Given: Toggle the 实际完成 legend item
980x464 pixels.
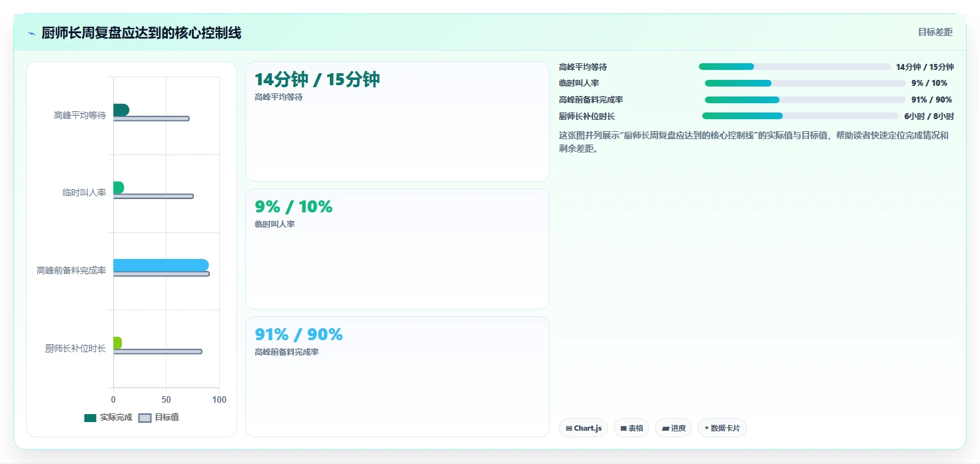Looking at the screenshot, I should [108, 417].
